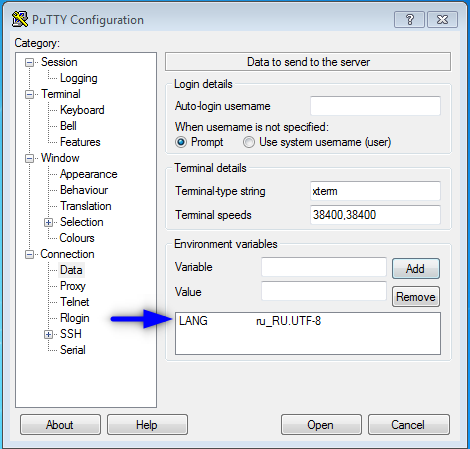Expand the SSH tree node
The width and height of the screenshot is (470, 449).
pos(48,335)
